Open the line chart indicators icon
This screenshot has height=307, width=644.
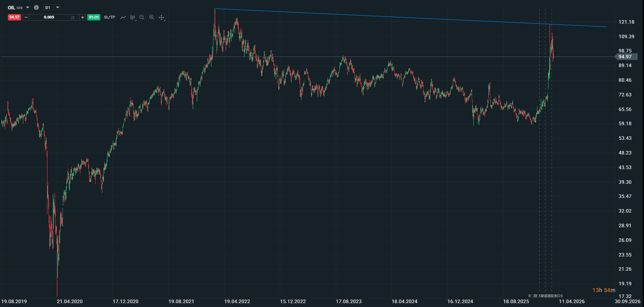123,17
